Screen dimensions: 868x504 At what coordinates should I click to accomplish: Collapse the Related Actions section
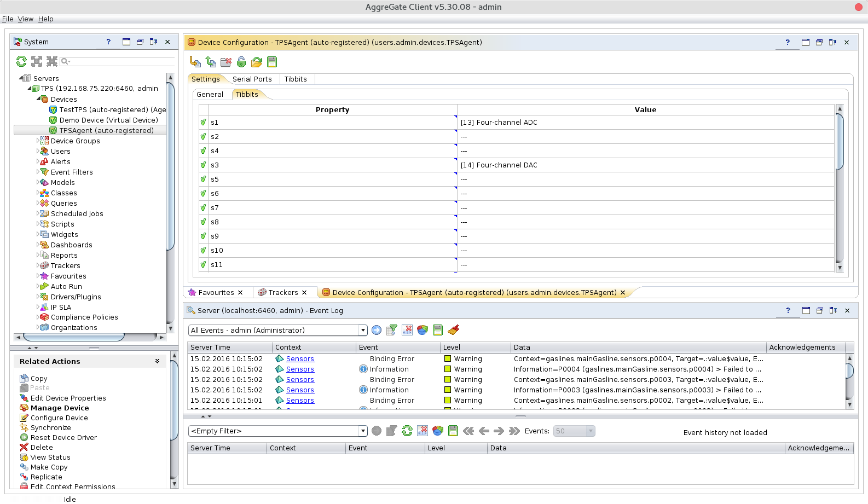point(157,361)
